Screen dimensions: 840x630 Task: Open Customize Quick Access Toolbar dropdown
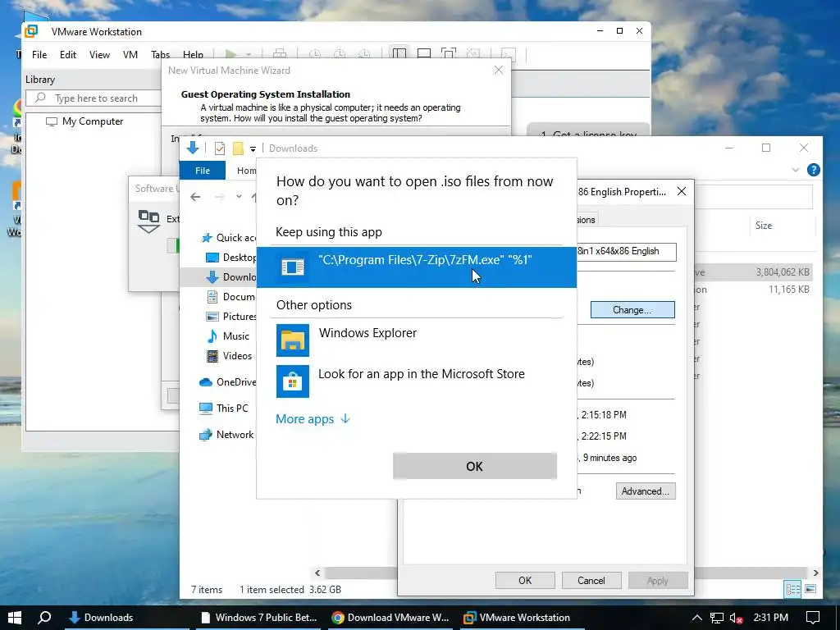253,149
